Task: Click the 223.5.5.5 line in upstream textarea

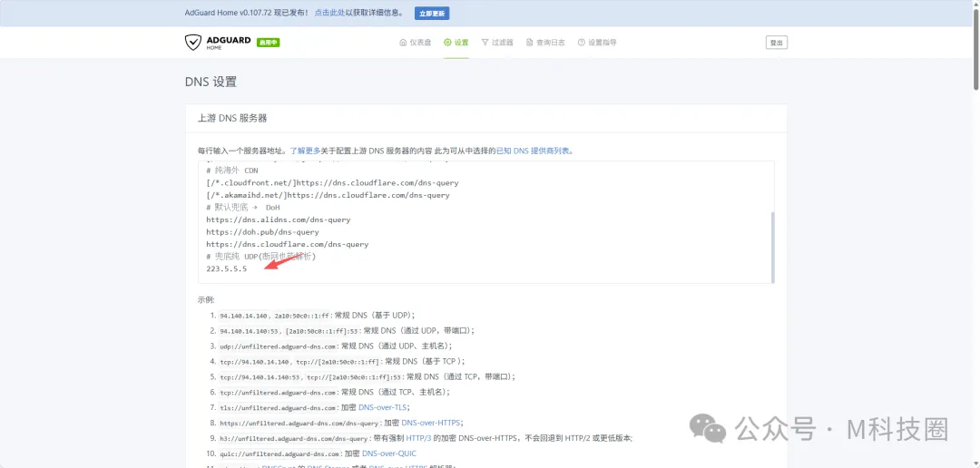Action: 226,268
